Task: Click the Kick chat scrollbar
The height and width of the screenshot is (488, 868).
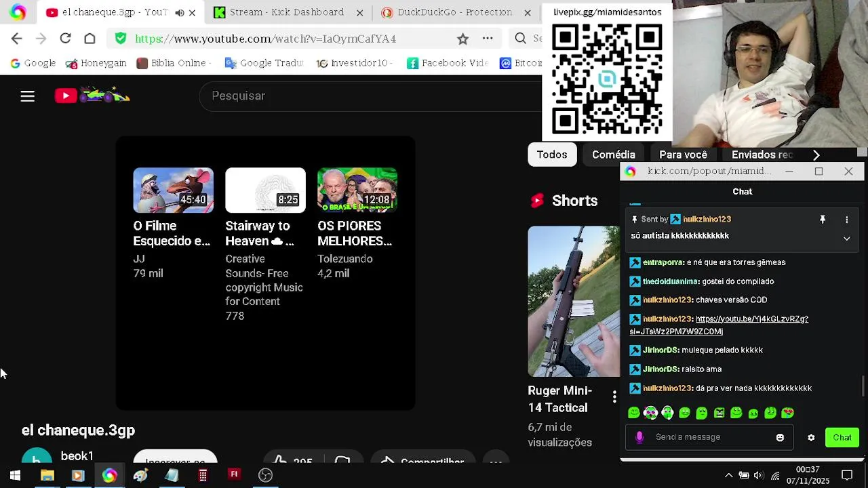Action: click(863, 386)
